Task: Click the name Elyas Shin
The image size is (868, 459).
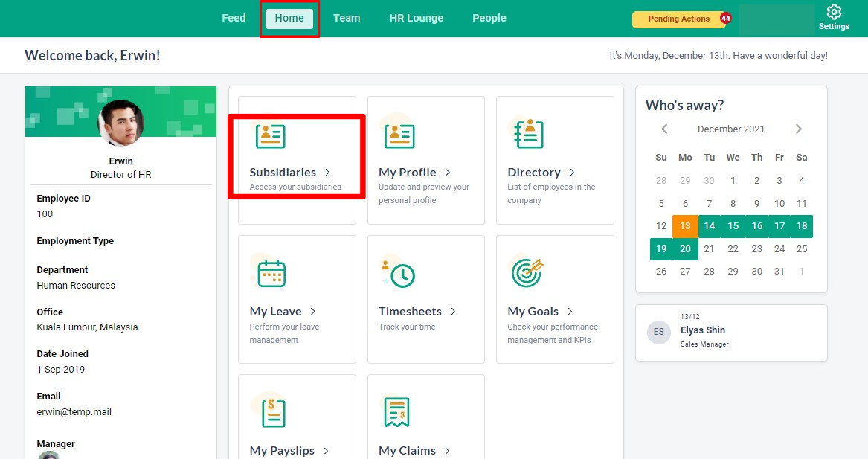Action: [x=702, y=330]
